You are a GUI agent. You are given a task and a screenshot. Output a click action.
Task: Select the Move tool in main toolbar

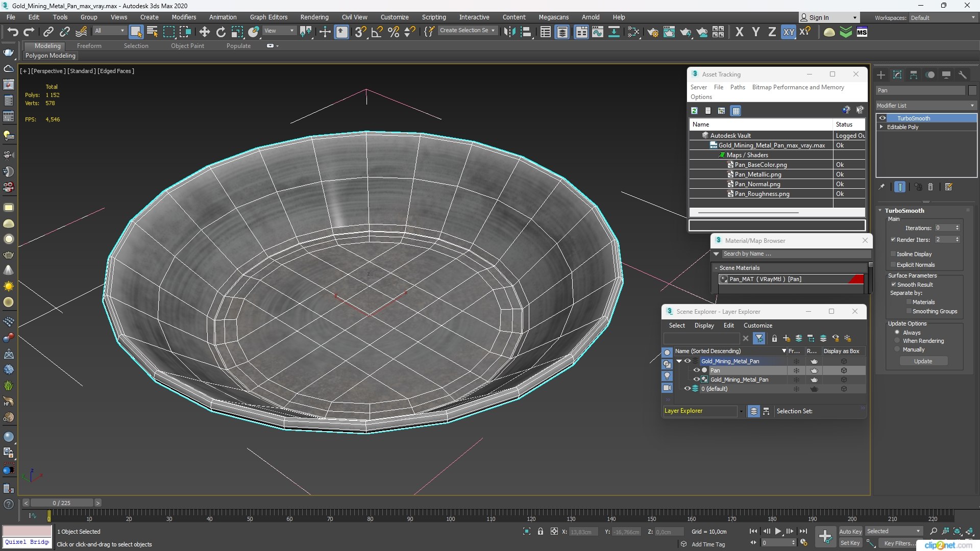tap(204, 32)
